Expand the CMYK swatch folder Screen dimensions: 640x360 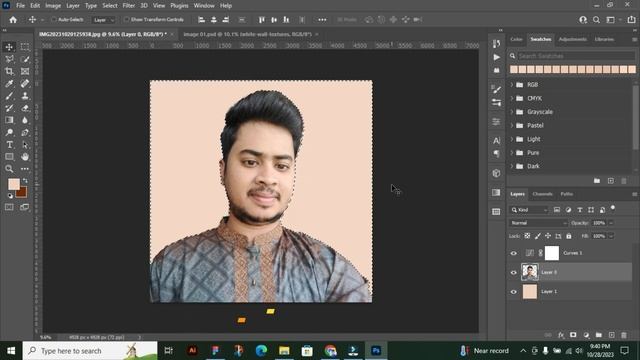tap(512, 98)
